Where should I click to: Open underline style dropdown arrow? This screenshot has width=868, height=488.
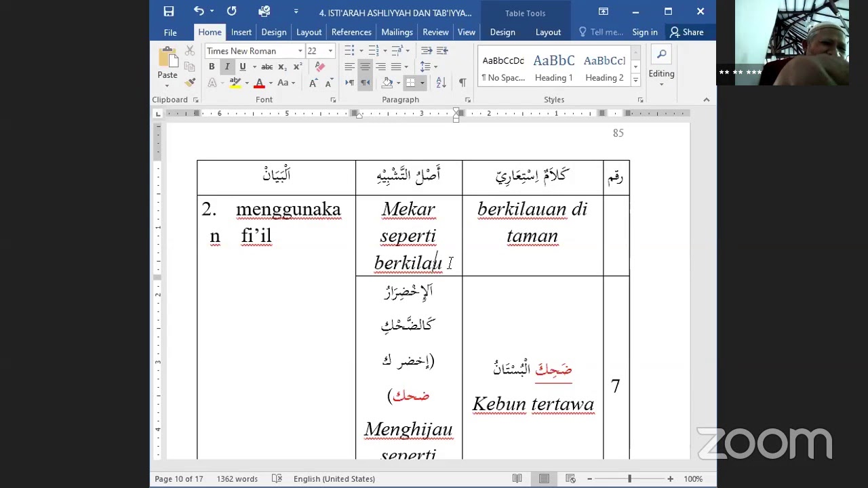pyautogui.click(x=254, y=66)
